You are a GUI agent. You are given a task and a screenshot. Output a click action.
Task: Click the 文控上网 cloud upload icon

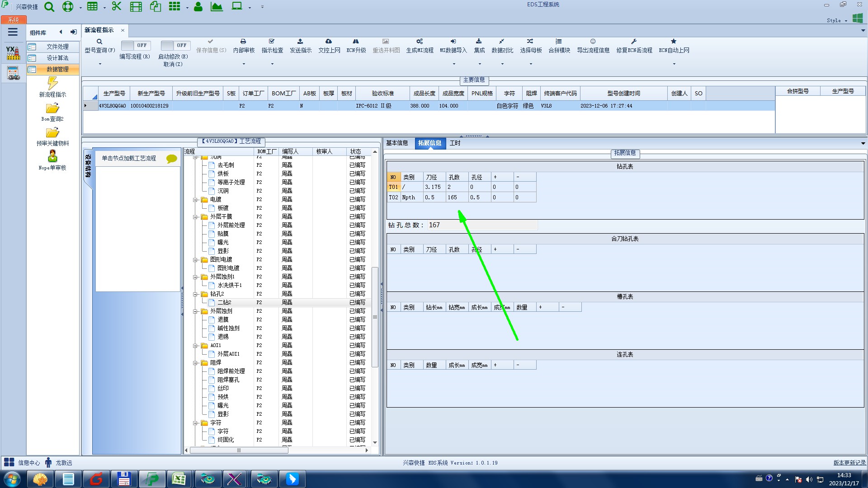(329, 42)
